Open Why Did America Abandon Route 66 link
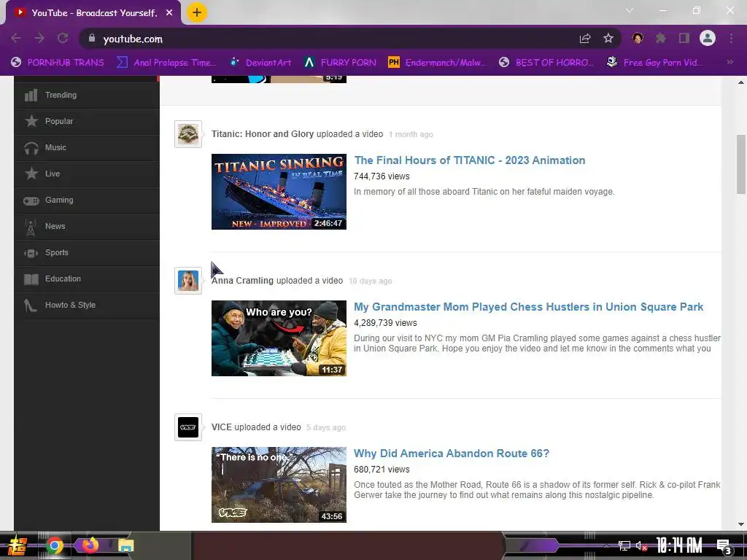747x560 pixels. click(451, 454)
